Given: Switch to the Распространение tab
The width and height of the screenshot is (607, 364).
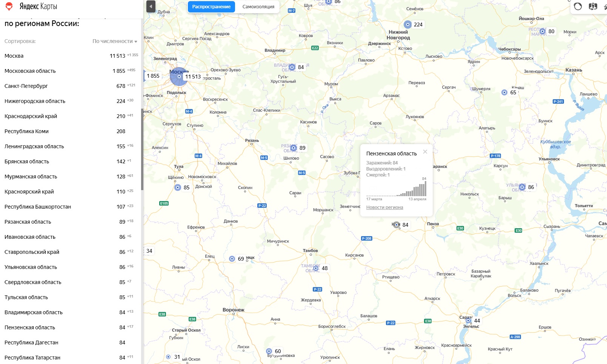Looking at the screenshot, I should (x=211, y=7).
